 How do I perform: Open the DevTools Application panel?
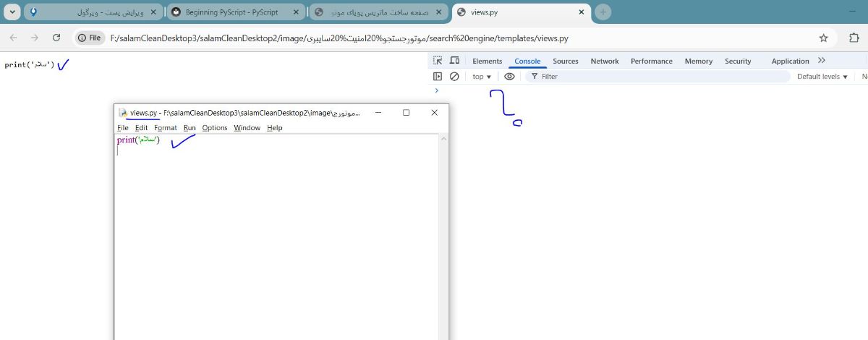pos(790,61)
